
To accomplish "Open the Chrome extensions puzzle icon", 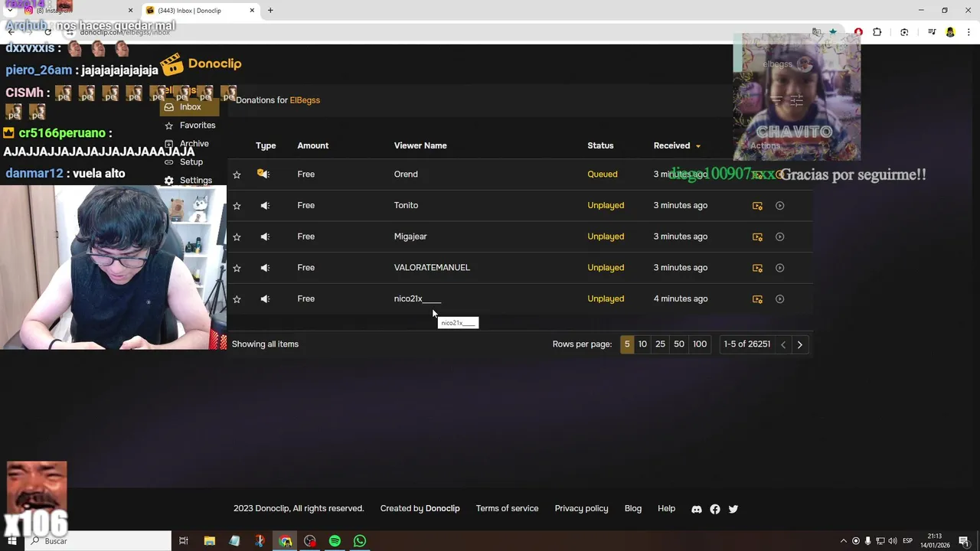I will pos(877,32).
